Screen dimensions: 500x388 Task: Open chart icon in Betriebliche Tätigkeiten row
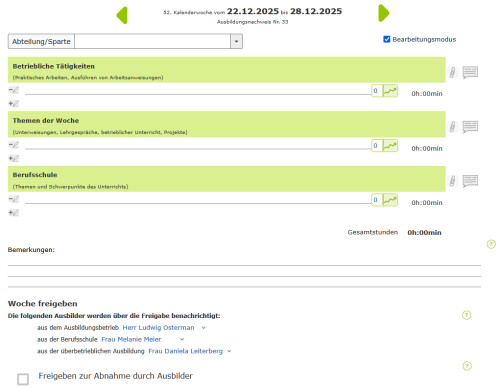coord(390,91)
